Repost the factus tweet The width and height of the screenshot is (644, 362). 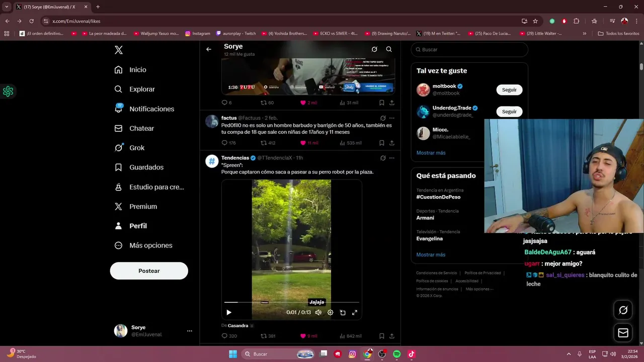pos(268,143)
